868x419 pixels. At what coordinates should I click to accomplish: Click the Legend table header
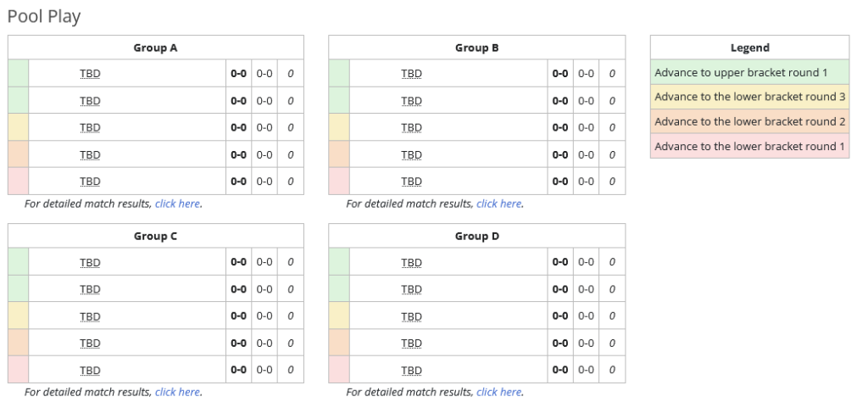point(749,48)
